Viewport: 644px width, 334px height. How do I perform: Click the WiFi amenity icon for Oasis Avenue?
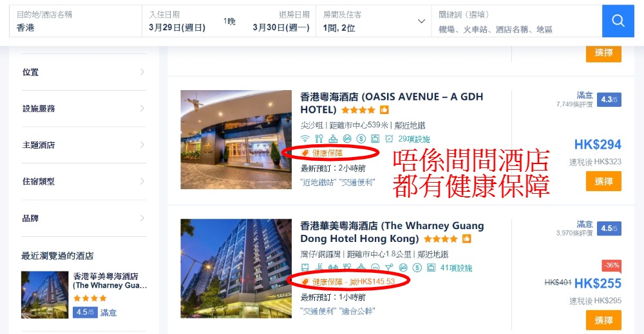[x=305, y=139]
